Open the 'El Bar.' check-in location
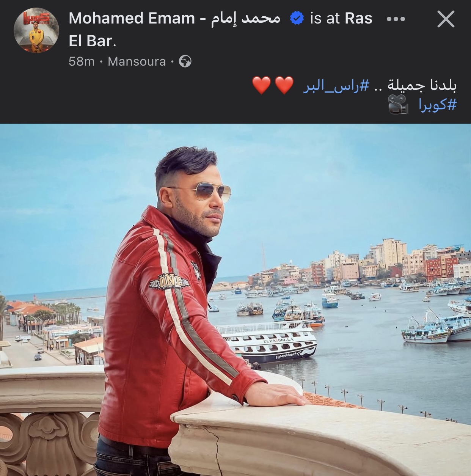Image resolution: width=471 pixels, height=476 pixels. 92,41
